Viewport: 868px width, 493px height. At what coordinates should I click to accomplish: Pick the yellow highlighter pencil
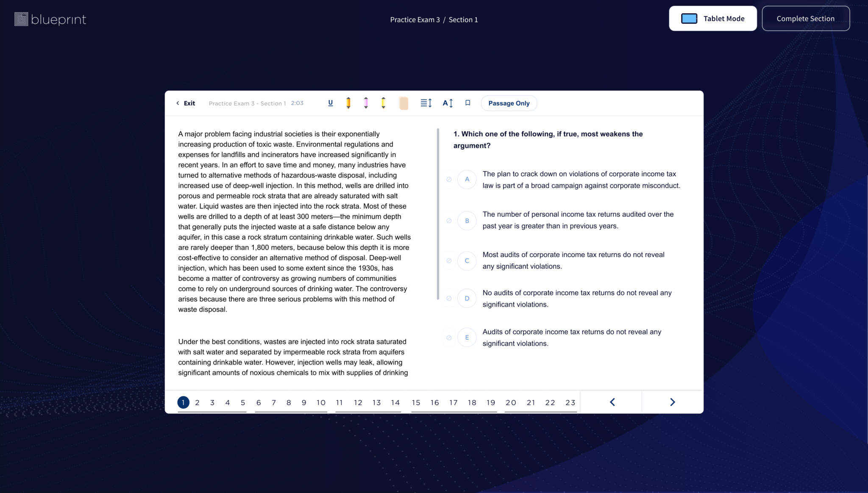tap(383, 103)
